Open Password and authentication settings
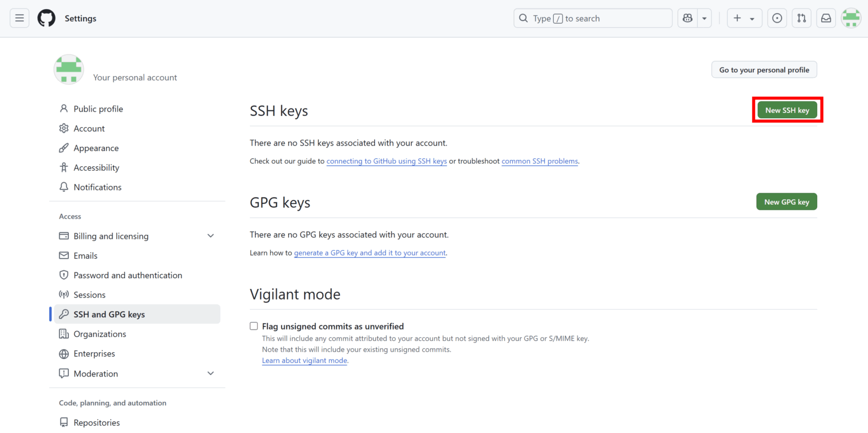This screenshot has width=868, height=433. pos(128,275)
